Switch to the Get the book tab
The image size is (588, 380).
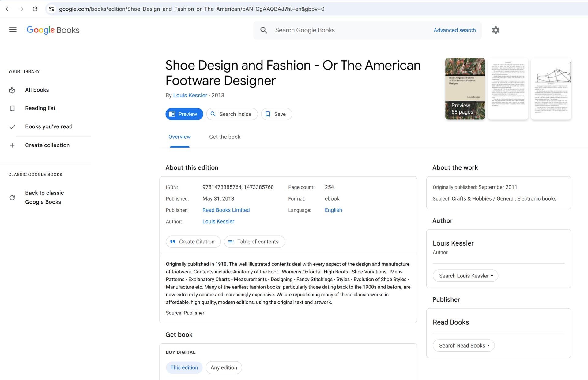(x=224, y=137)
